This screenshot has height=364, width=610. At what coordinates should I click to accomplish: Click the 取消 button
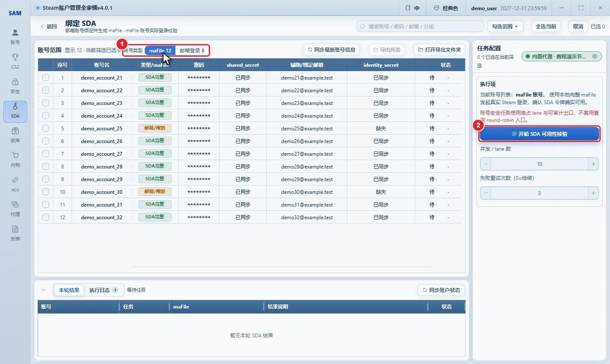(578, 26)
